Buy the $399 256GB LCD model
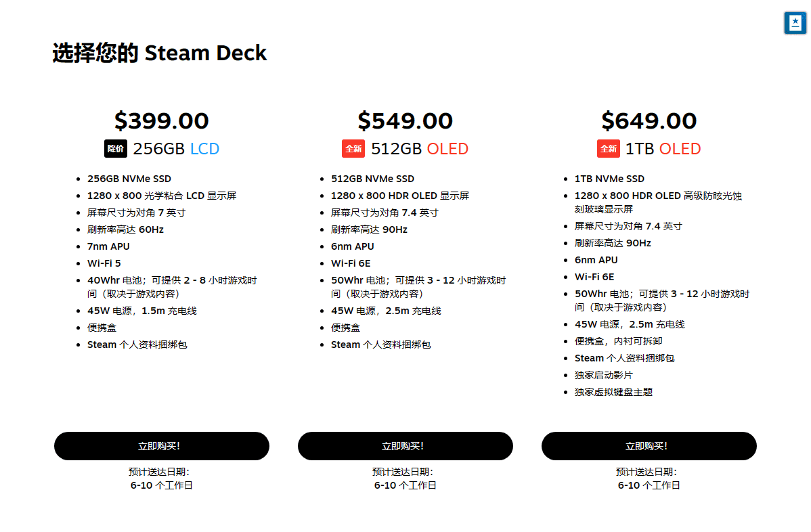 coord(162,446)
